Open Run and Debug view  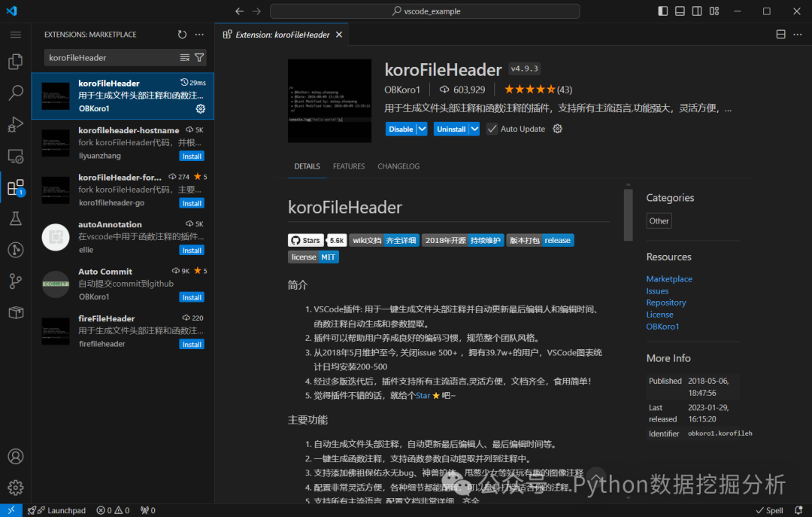(16, 124)
